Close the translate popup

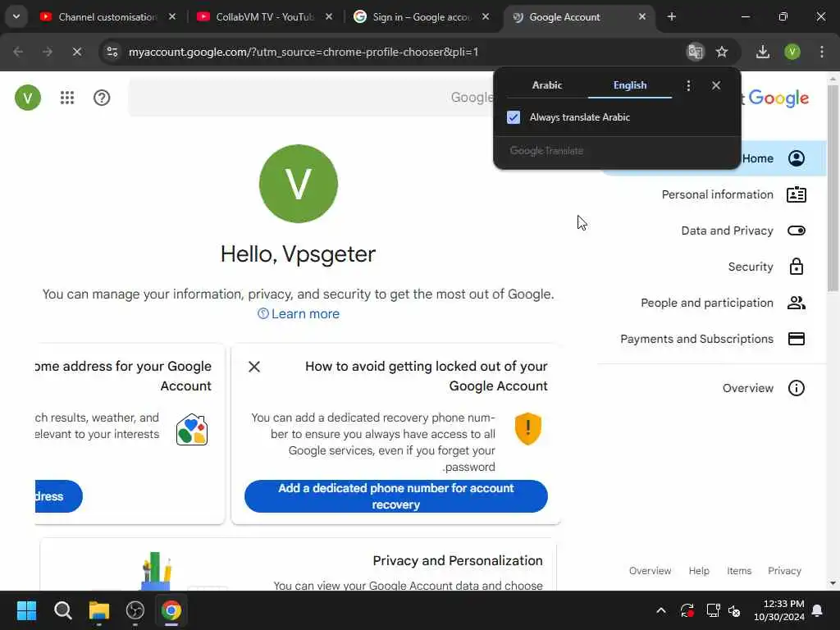[x=716, y=85]
